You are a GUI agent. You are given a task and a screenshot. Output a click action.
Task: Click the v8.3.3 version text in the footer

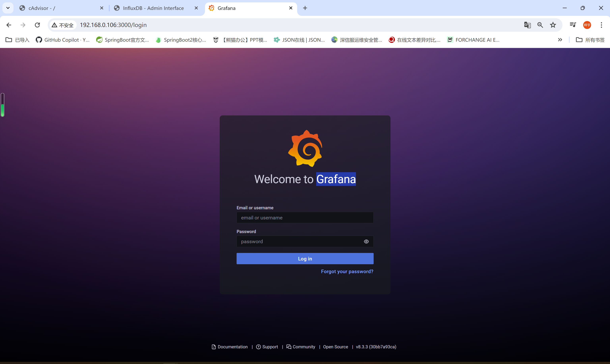[376, 347]
